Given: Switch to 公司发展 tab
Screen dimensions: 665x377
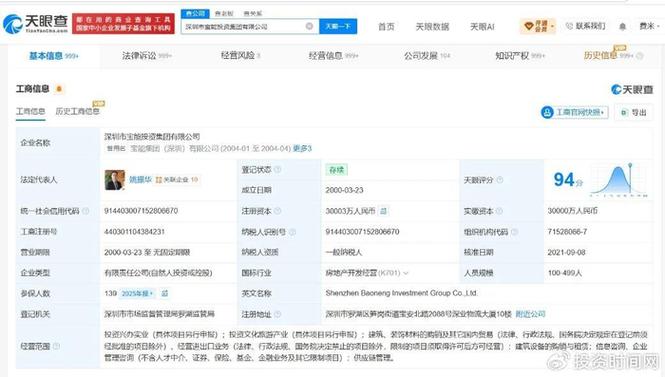Looking at the screenshot, I should click(x=427, y=56).
